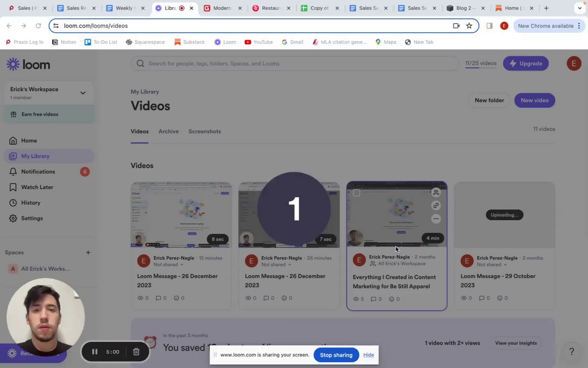This screenshot has width=588, height=368.
Task: Click the New folder button
Action: 489,100
